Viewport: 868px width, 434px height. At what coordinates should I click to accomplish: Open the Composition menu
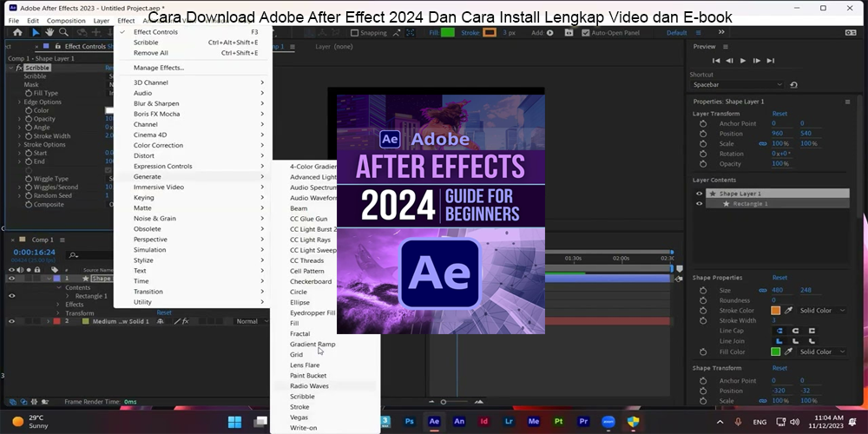click(x=66, y=21)
